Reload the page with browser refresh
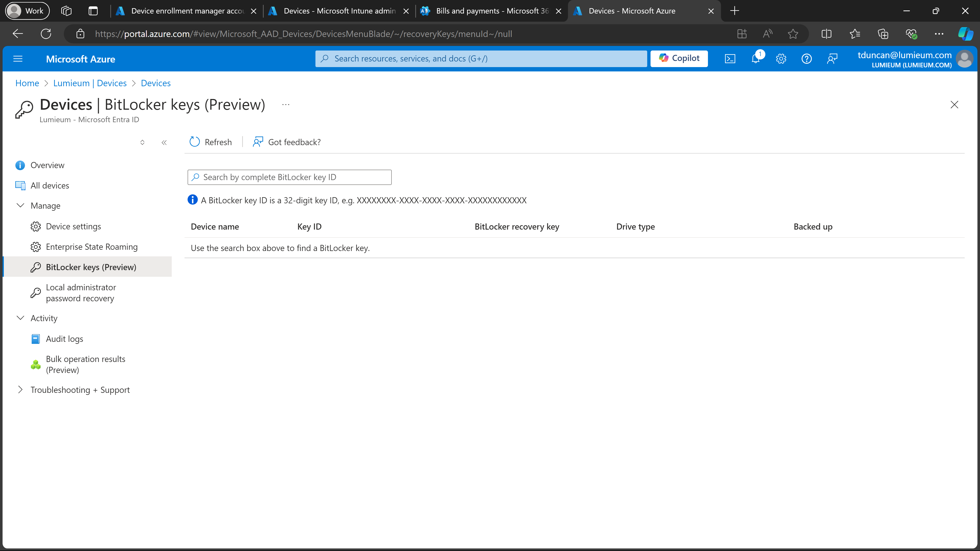980x551 pixels. pyautogui.click(x=46, y=34)
